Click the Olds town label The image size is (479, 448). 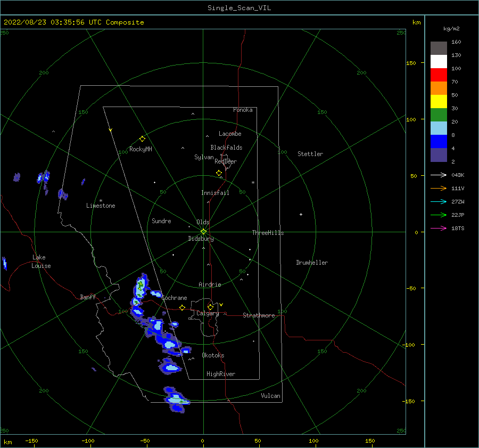203,222
